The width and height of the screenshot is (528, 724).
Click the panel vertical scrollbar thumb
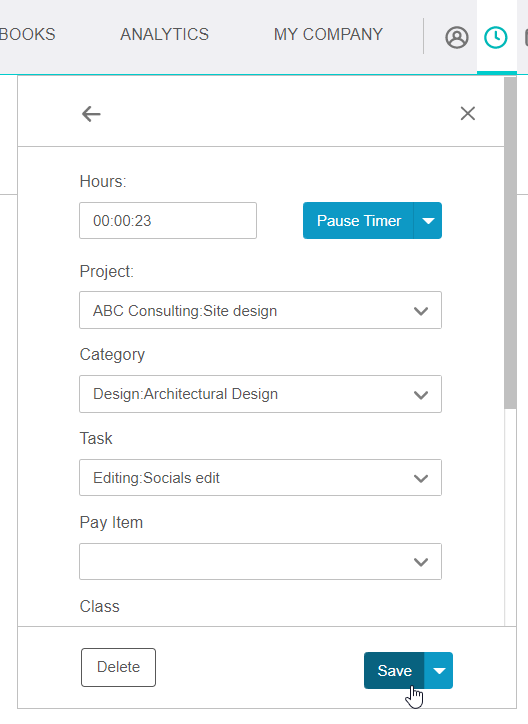point(510,242)
